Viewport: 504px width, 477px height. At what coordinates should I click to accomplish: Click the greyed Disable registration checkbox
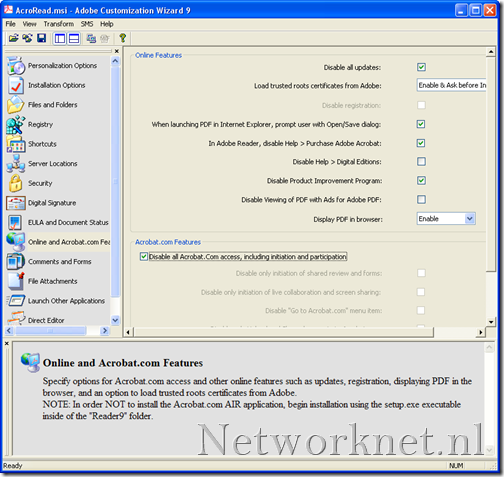[421, 105]
